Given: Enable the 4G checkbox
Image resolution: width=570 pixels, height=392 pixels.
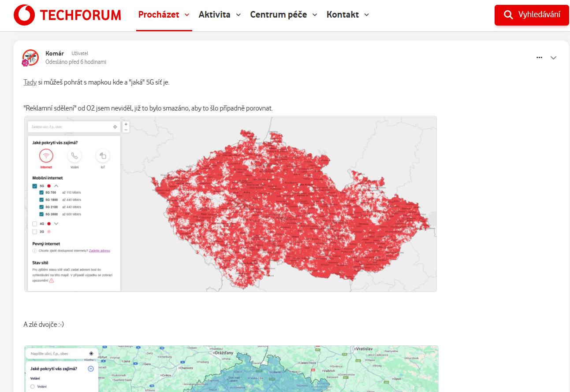Looking at the screenshot, I should (x=35, y=224).
